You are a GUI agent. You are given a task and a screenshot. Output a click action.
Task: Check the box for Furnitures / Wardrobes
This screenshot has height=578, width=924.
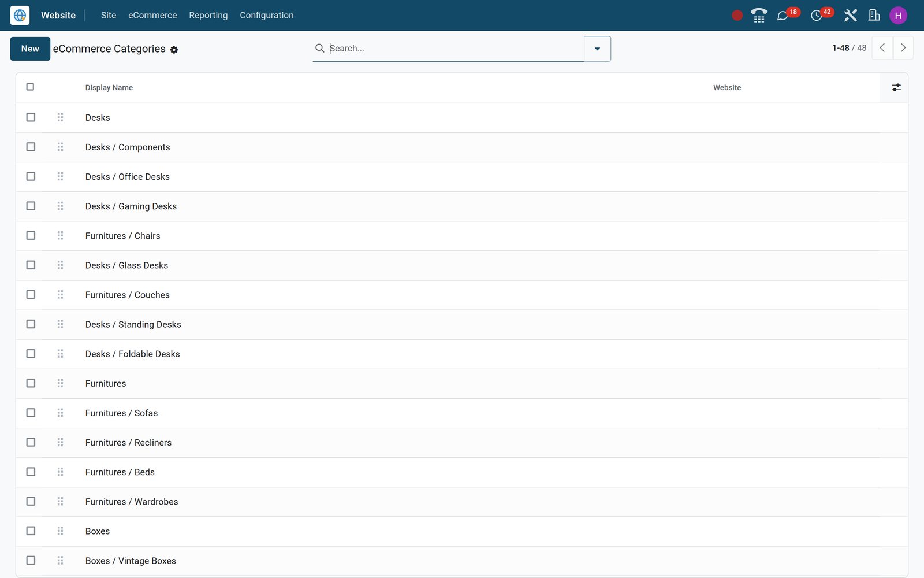pos(31,501)
